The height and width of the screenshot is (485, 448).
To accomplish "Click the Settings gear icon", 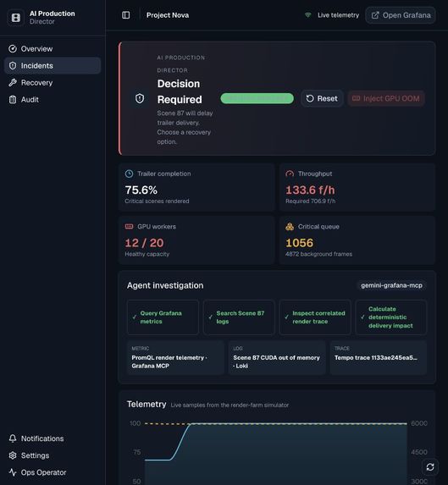I will click(x=13, y=455).
